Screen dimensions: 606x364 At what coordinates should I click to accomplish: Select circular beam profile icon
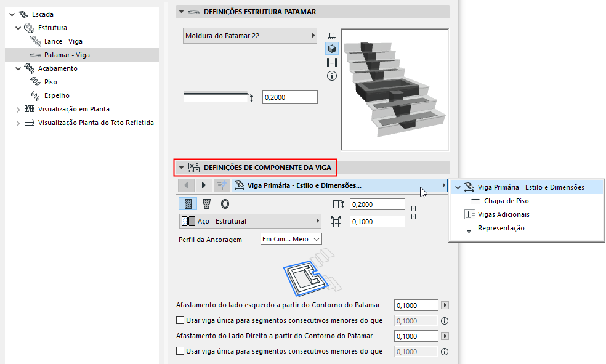tap(225, 204)
